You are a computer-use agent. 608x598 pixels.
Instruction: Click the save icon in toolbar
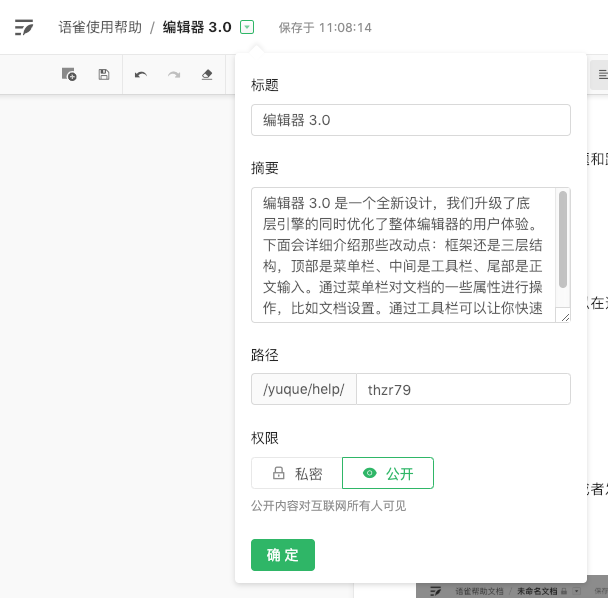point(104,74)
